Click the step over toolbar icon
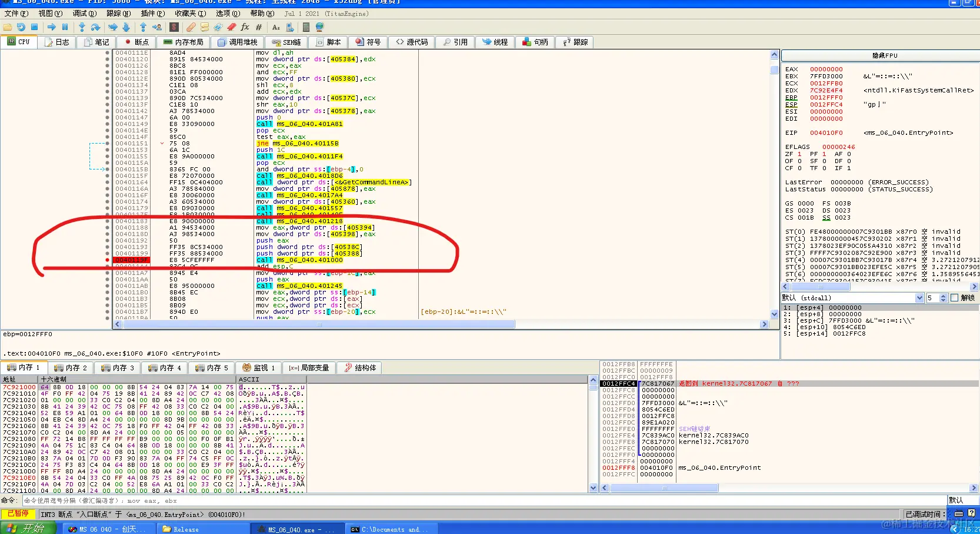This screenshot has width=980, height=534. [x=95, y=27]
